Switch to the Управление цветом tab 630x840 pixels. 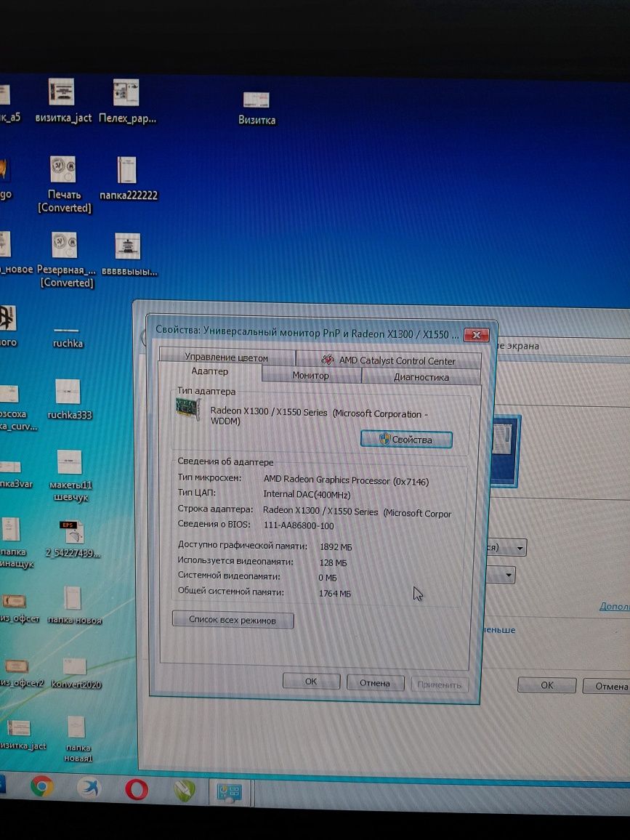(x=226, y=357)
